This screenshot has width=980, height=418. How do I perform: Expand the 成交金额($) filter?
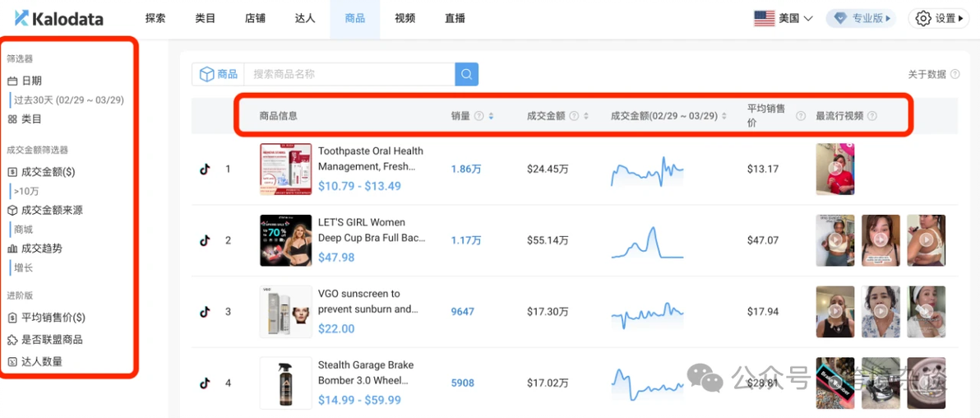[48, 172]
